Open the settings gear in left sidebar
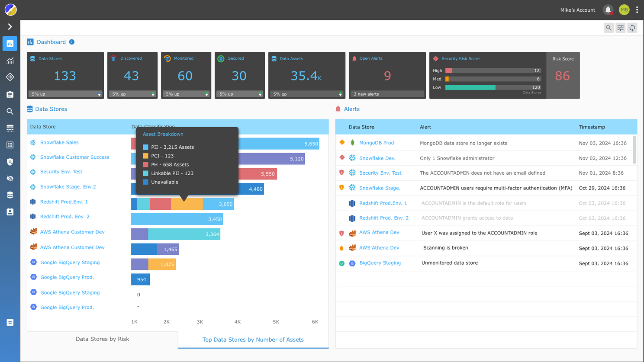Screen dimensions: 644x362 pos(10,323)
